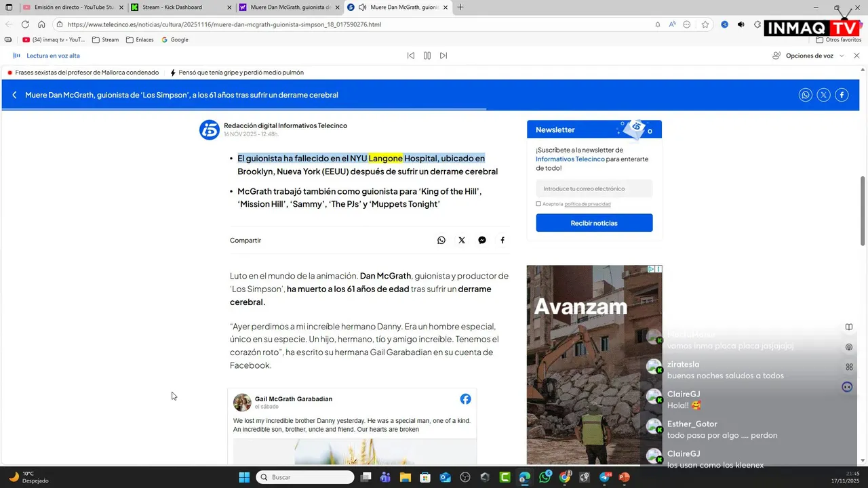The image size is (868, 488).
Task: Click the browser address bar URL
Action: (224, 24)
